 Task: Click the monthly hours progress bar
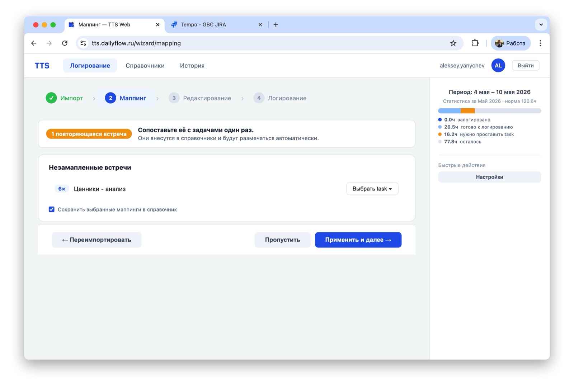click(489, 111)
